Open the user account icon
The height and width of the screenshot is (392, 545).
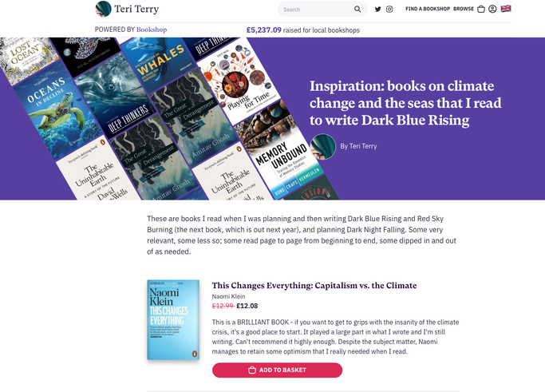point(492,9)
